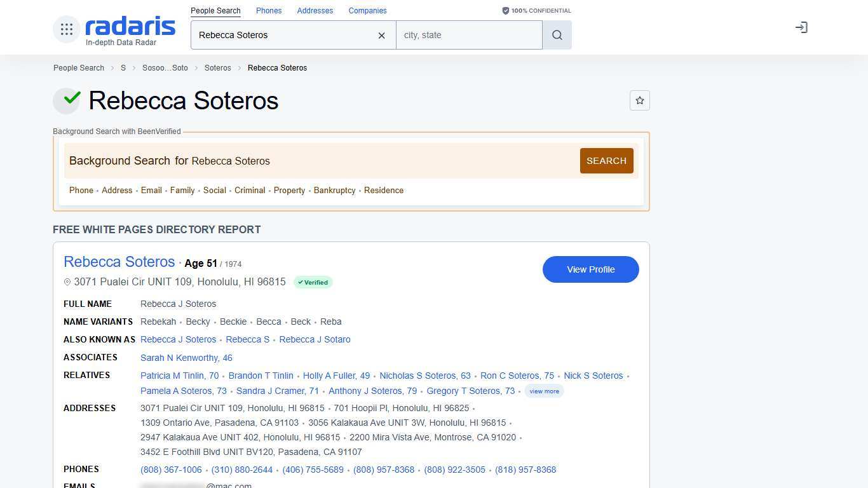Open the apps grid icon next to logo
This screenshot has height=488, width=868.
tap(67, 29)
